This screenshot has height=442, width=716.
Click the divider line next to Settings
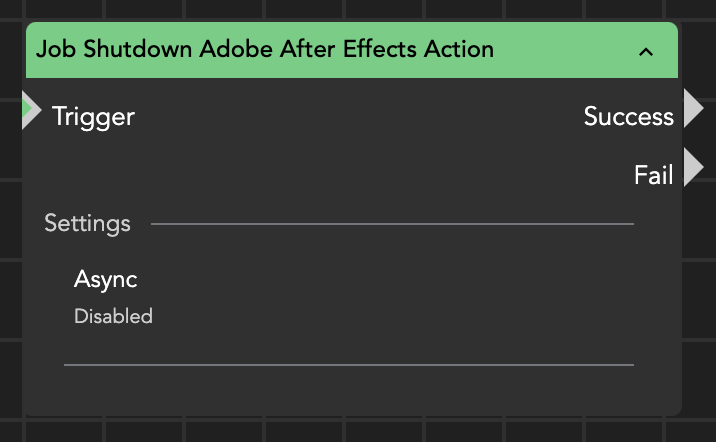392,224
